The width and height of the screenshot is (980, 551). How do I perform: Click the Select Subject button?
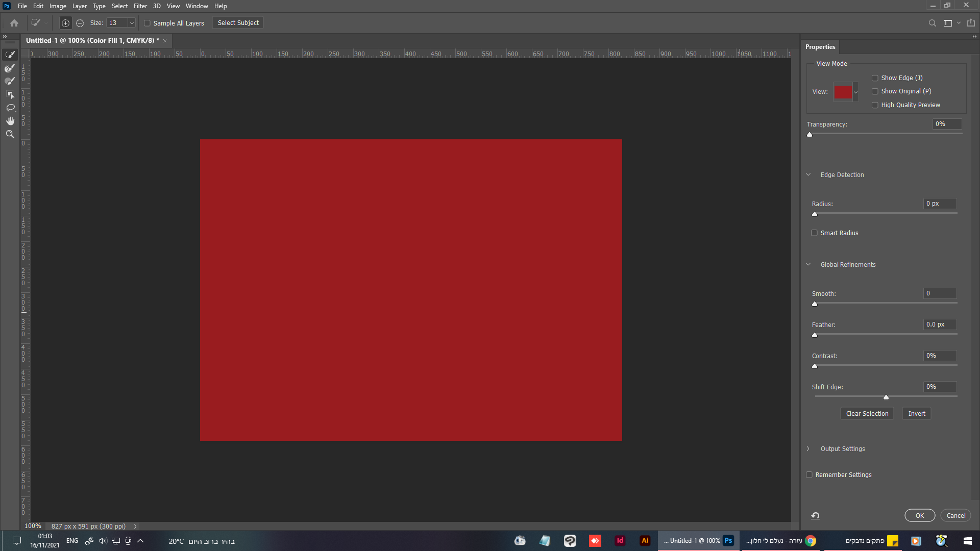(238, 23)
